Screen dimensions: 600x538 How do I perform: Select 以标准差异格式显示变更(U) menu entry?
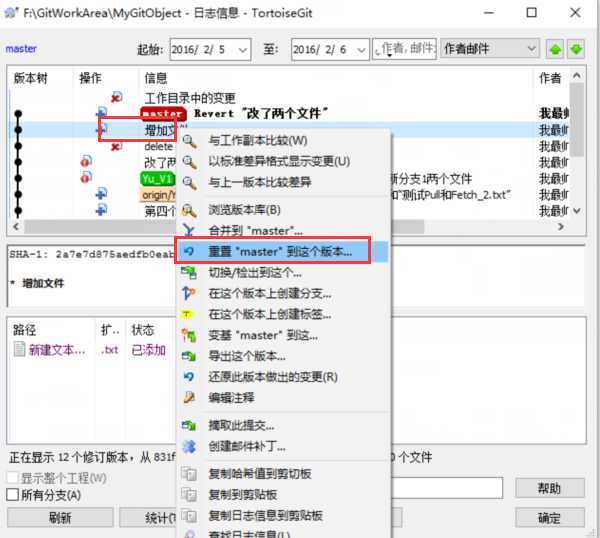tap(284, 161)
